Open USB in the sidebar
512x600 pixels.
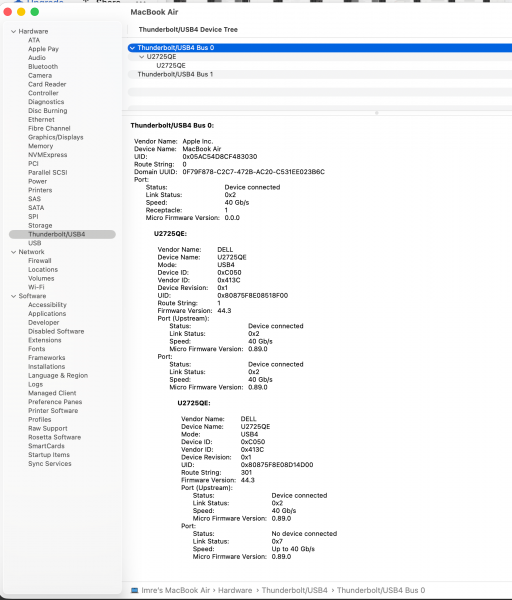point(34,243)
